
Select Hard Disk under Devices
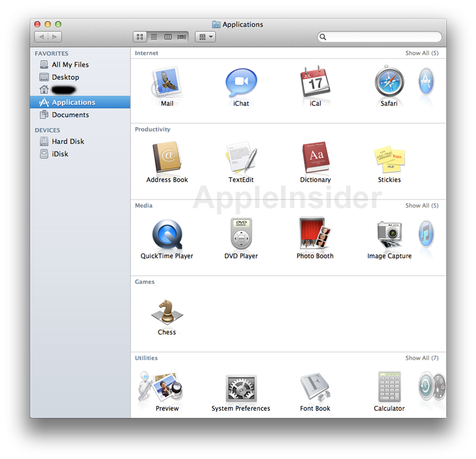coord(68,142)
